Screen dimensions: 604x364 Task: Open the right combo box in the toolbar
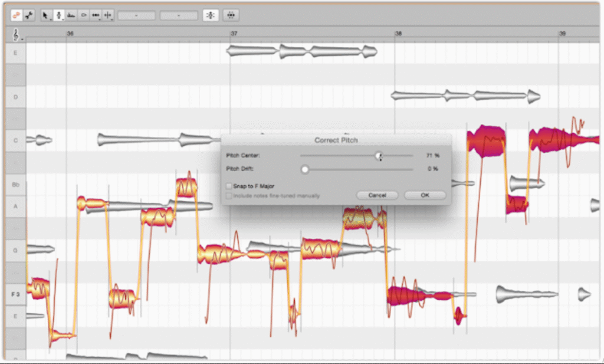pyautogui.click(x=178, y=15)
